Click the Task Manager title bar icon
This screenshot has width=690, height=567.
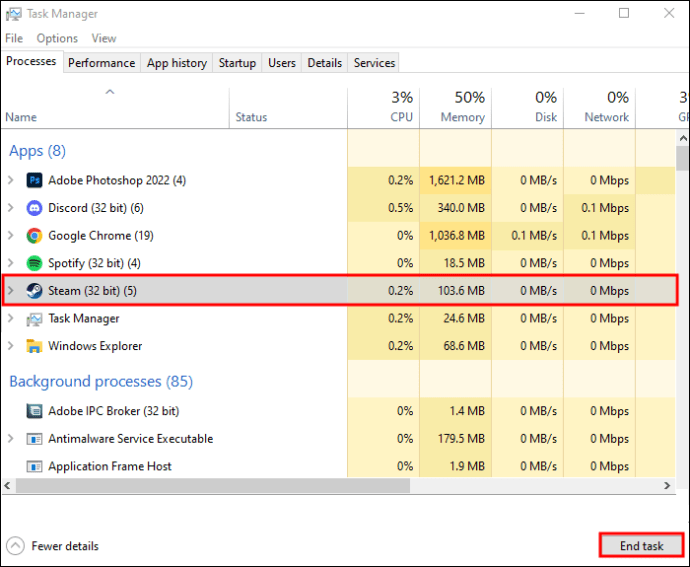pos(13,14)
